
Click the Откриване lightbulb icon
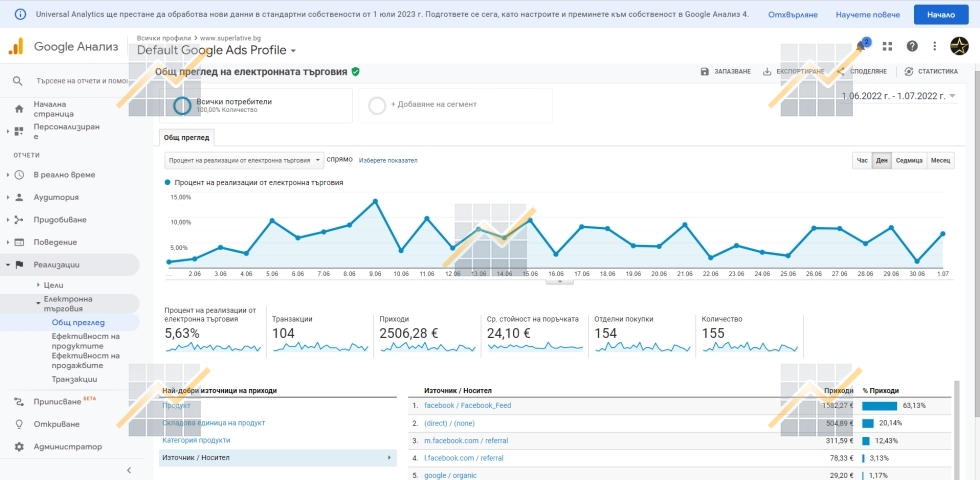pos(19,424)
